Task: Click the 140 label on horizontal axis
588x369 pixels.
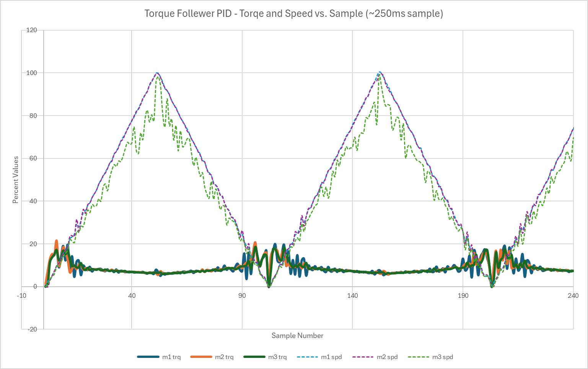Action: coord(352,295)
